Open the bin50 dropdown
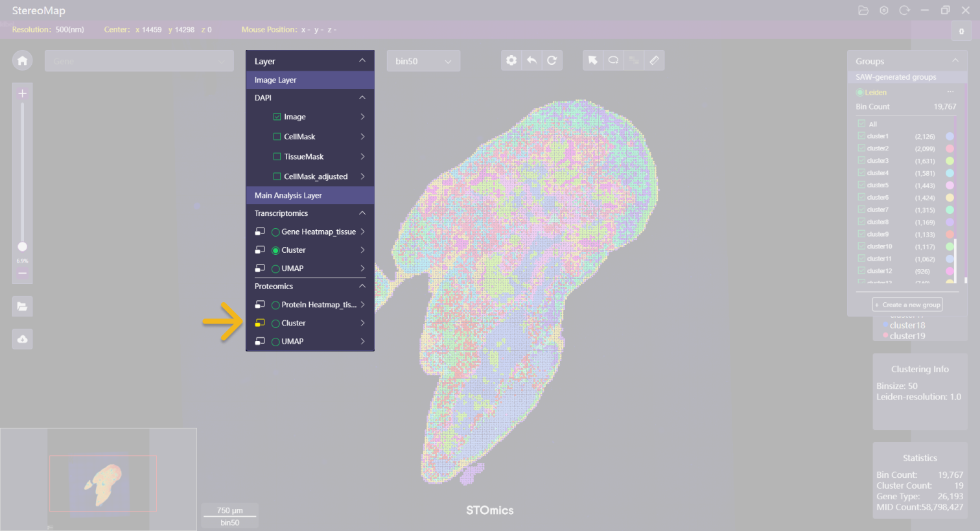The width and height of the screenshot is (980, 531). [x=423, y=61]
